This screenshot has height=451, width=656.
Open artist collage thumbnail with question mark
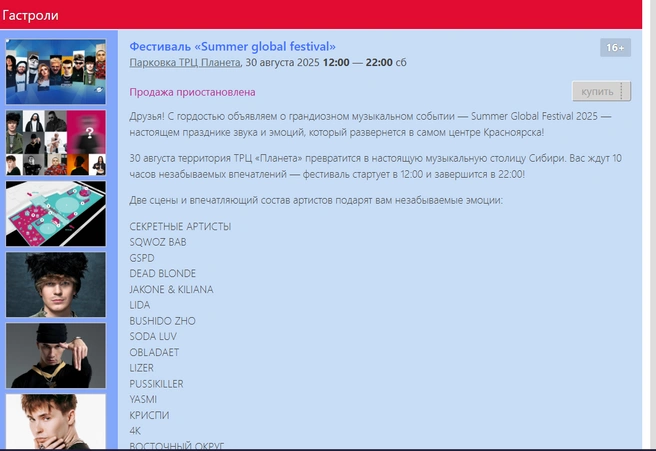pyautogui.click(x=56, y=143)
